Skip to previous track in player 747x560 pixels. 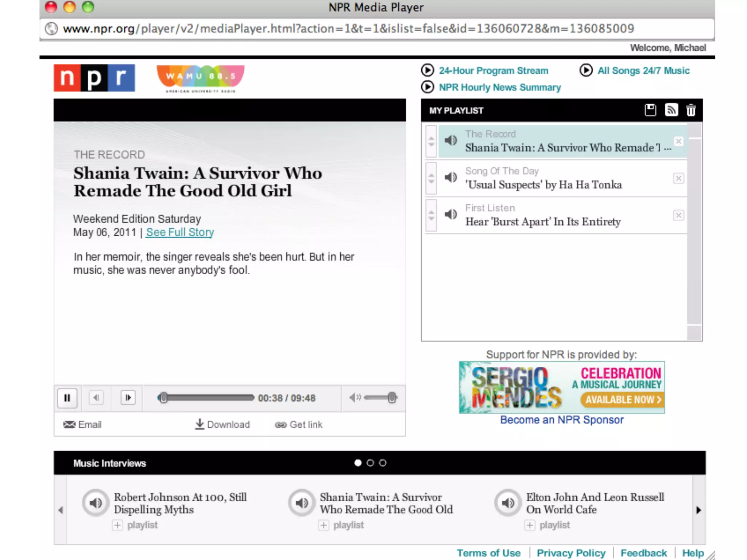click(96, 398)
